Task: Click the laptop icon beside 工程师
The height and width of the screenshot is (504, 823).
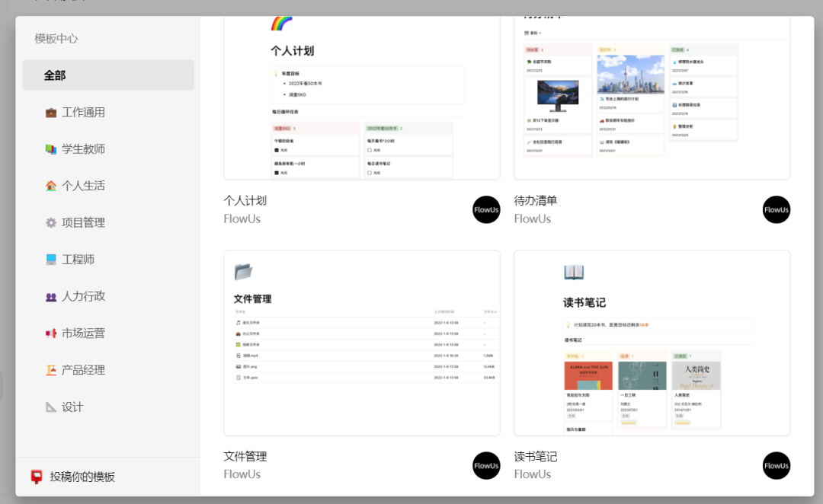Action: (x=51, y=260)
